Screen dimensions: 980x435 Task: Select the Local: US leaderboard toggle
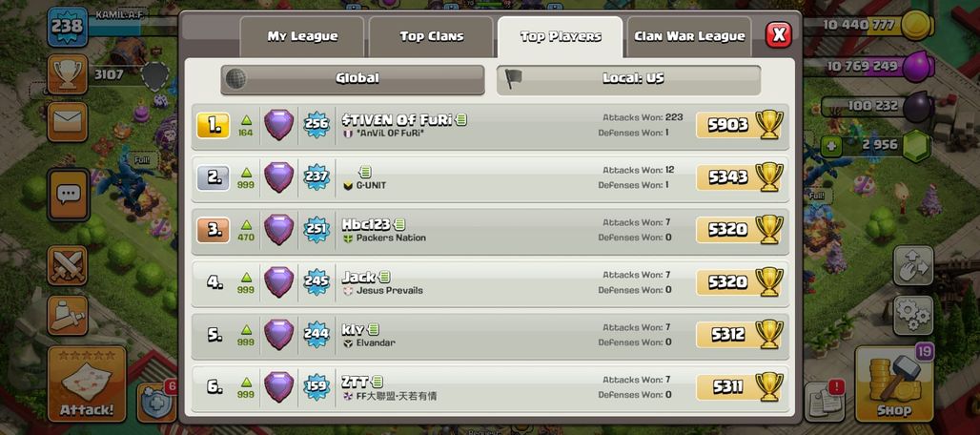click(629, 79)
